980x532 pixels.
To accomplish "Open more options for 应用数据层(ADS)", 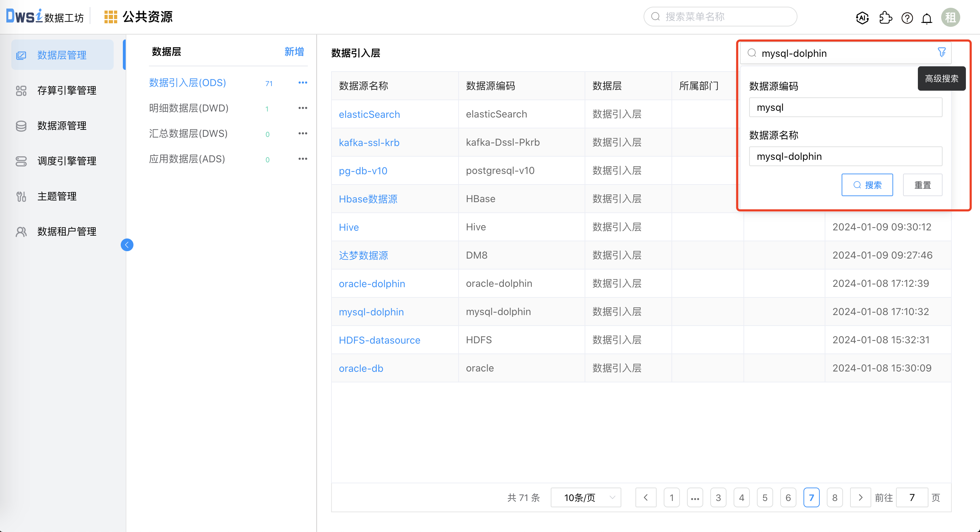I will click(x=303, y=159).
